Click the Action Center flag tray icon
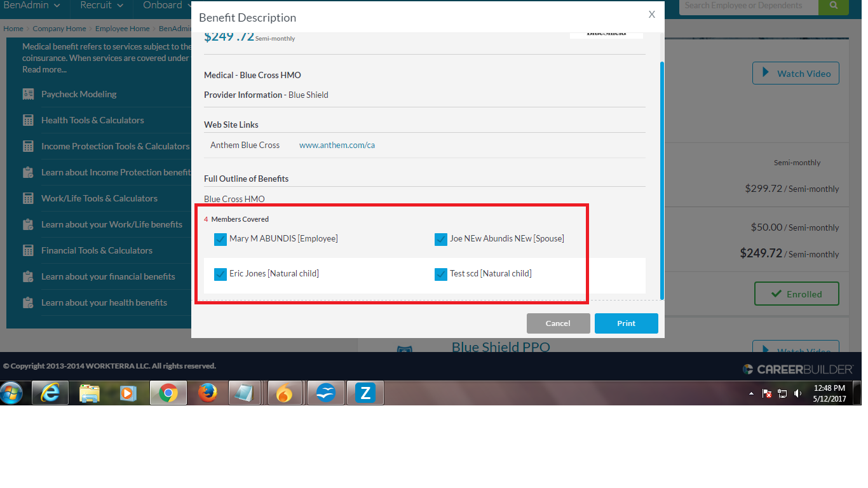Viewport: 868px width, 488px height. 767,393
